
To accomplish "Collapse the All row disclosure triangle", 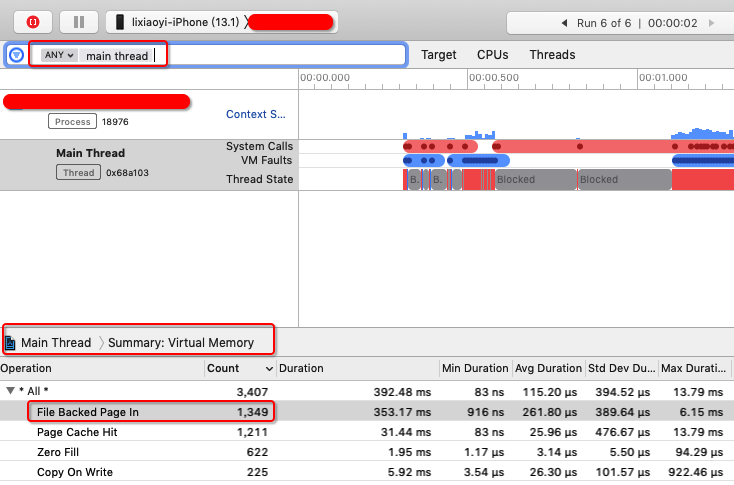I will (x=11, y=391).
